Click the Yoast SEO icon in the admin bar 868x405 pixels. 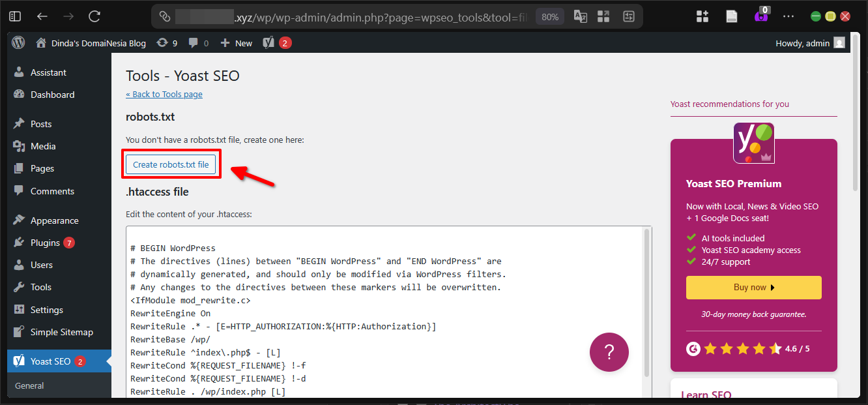tap(267, 42)
